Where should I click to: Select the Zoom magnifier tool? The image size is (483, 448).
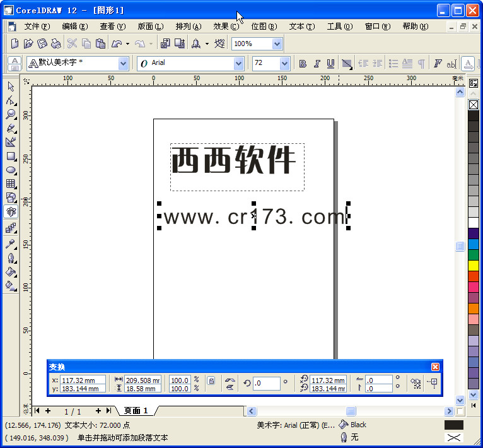point(11,114)
